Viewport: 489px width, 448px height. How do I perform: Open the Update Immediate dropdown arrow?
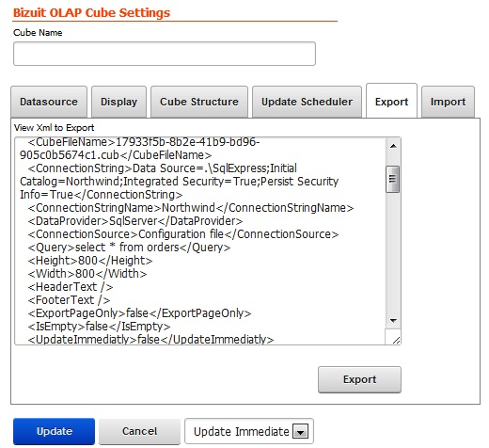[x=300, y=432]
